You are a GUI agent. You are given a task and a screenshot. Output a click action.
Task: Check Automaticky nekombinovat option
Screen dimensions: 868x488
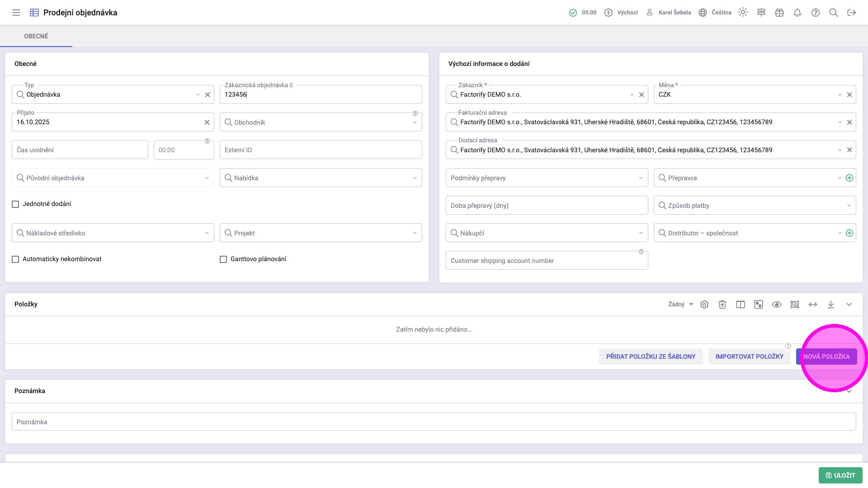pos(15,259)
